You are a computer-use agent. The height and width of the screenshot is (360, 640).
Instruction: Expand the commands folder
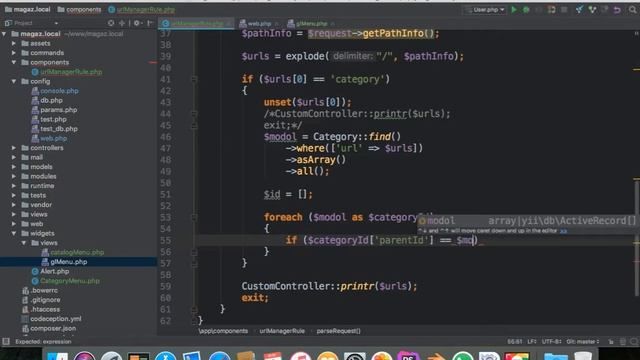click(14, 53)
